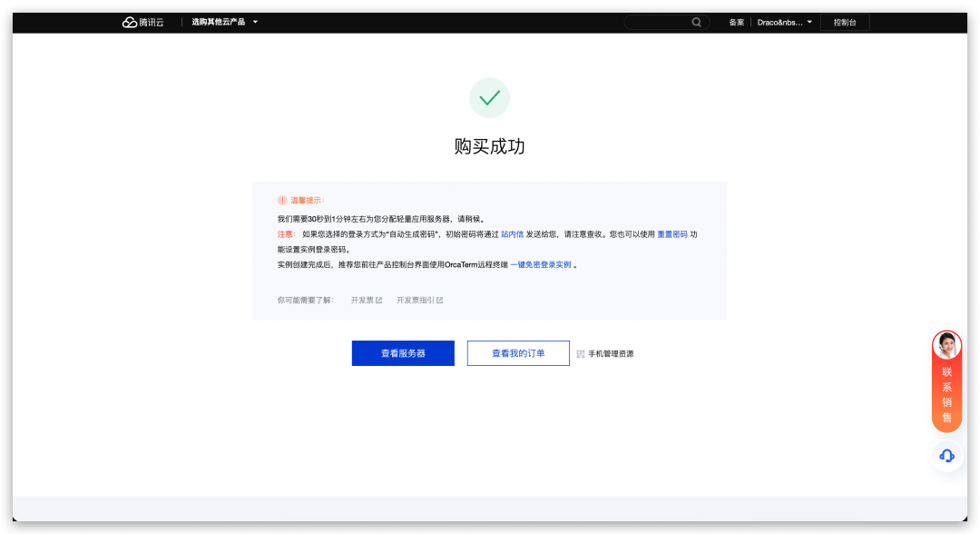
Task: Click the customer service headset icon
Action: coord(946,456)
